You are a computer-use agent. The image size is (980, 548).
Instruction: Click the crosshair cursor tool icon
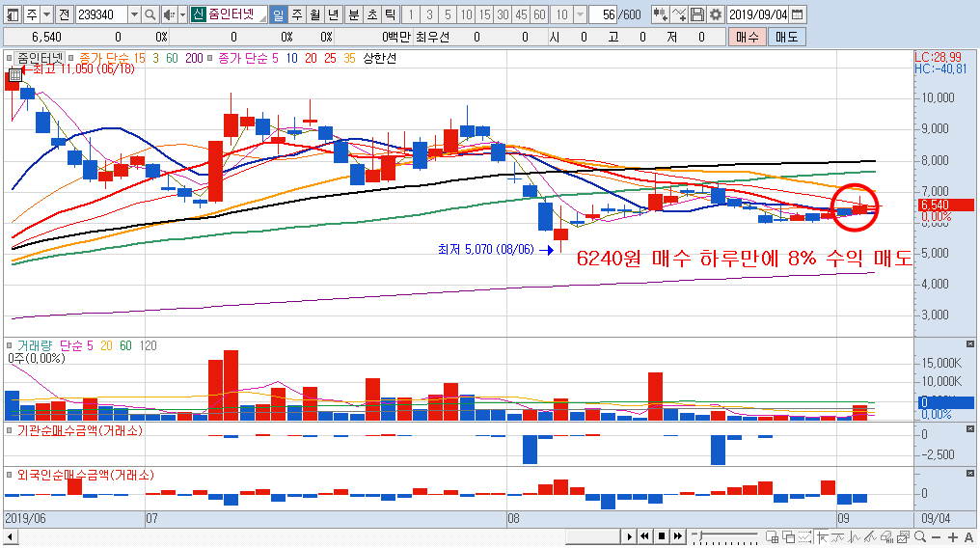point(822,536)
